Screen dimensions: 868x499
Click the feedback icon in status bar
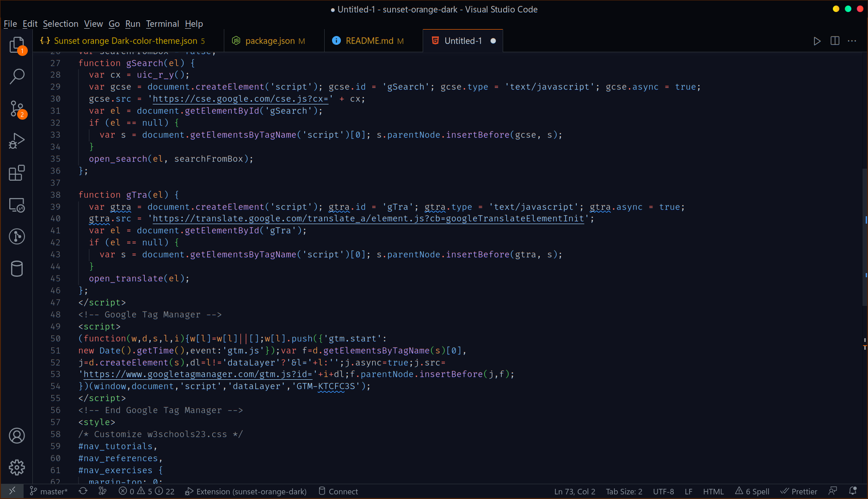click(x=833, y=491)
